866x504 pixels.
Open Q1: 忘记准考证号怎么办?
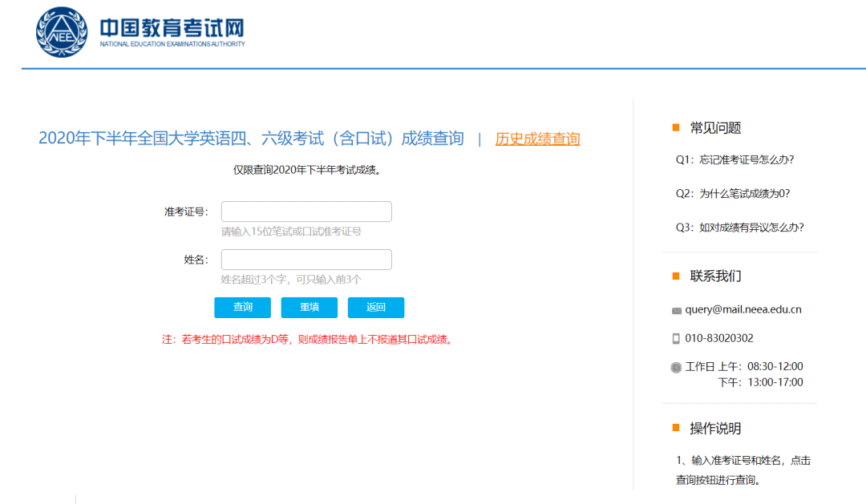tap(734, 159)
